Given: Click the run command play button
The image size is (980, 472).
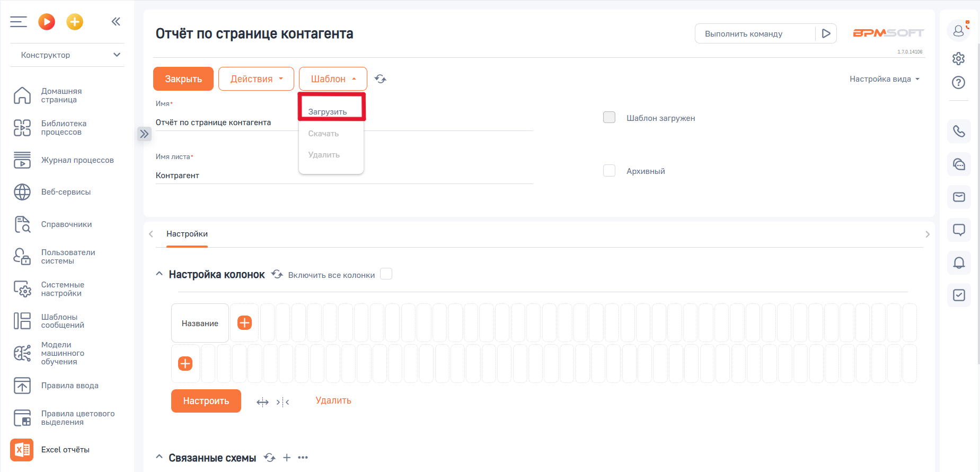Looking at the screenshot, I should point(826,33).
